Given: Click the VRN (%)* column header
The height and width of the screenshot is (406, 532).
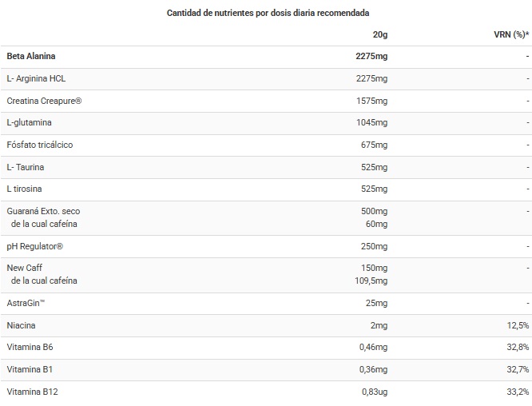Looking at the screenshot, I should pyautogui.click(x=511, y=34).
